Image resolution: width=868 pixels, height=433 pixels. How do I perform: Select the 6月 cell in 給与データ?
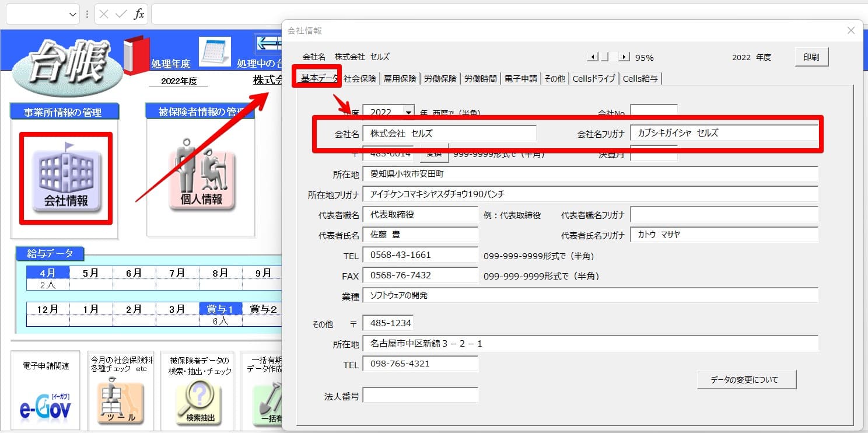click(134, 273)
